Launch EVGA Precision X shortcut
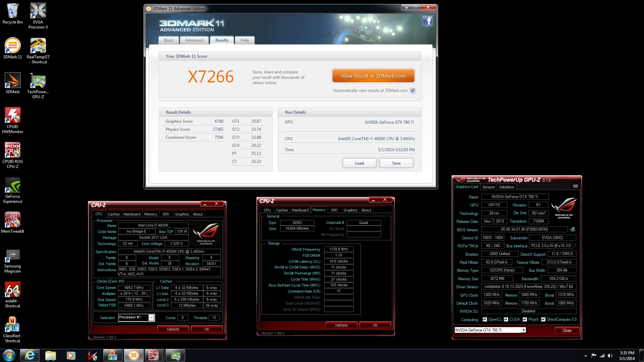This screenshot has height=362, width=644. [38, 16]
